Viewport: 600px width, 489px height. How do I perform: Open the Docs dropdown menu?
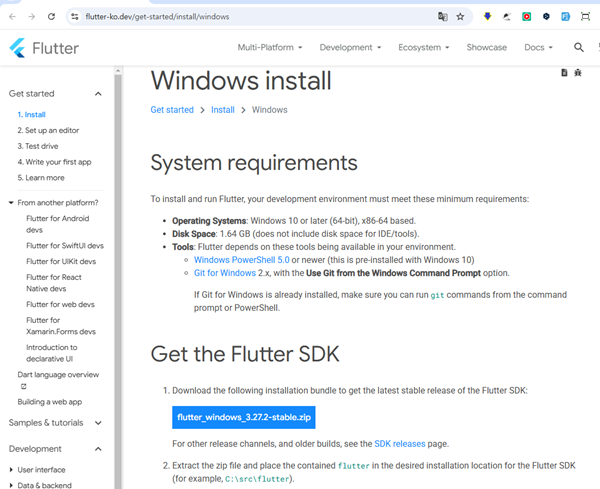538,47
